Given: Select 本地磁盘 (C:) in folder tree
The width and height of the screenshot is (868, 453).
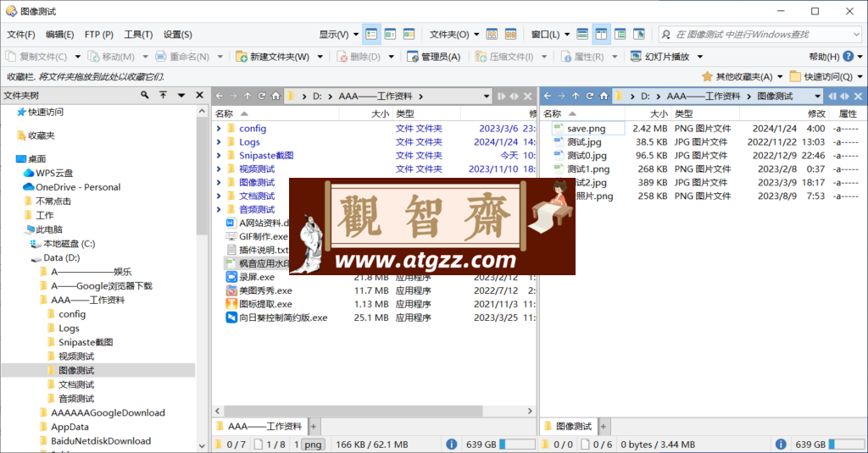Looking at the screenshot, I should click(69, 243).
